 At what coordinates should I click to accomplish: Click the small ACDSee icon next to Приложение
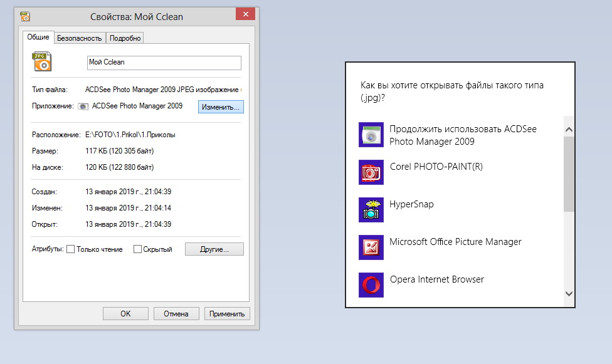83,106
